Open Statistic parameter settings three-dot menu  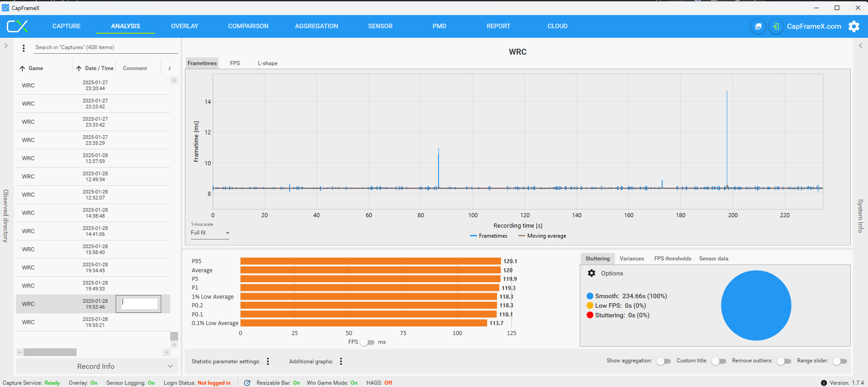[268, 362]
